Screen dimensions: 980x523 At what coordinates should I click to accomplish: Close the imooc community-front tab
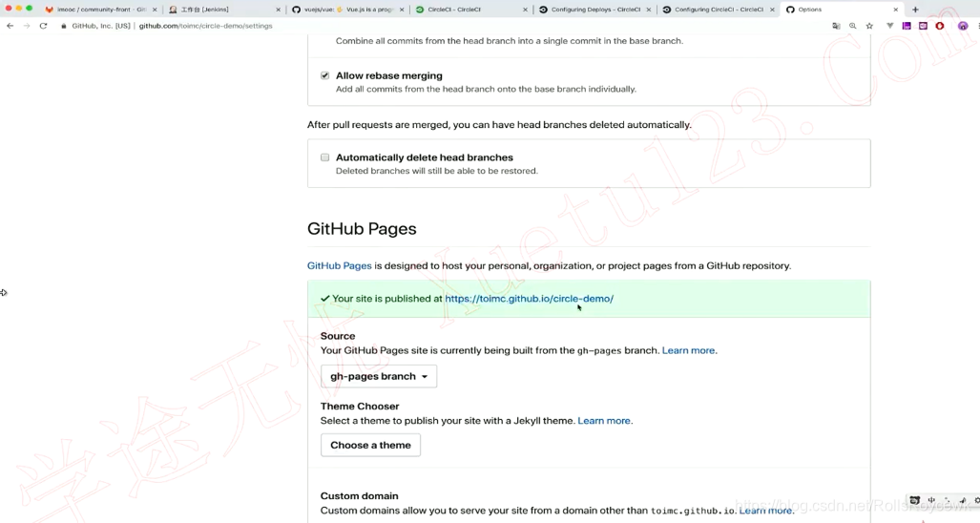155,10
